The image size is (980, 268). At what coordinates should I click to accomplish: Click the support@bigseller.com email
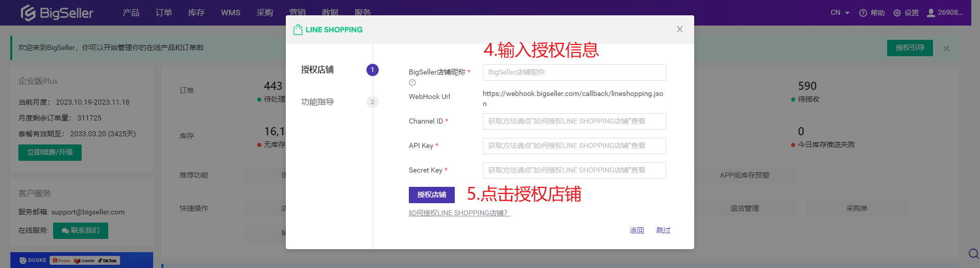click(88, 212)
